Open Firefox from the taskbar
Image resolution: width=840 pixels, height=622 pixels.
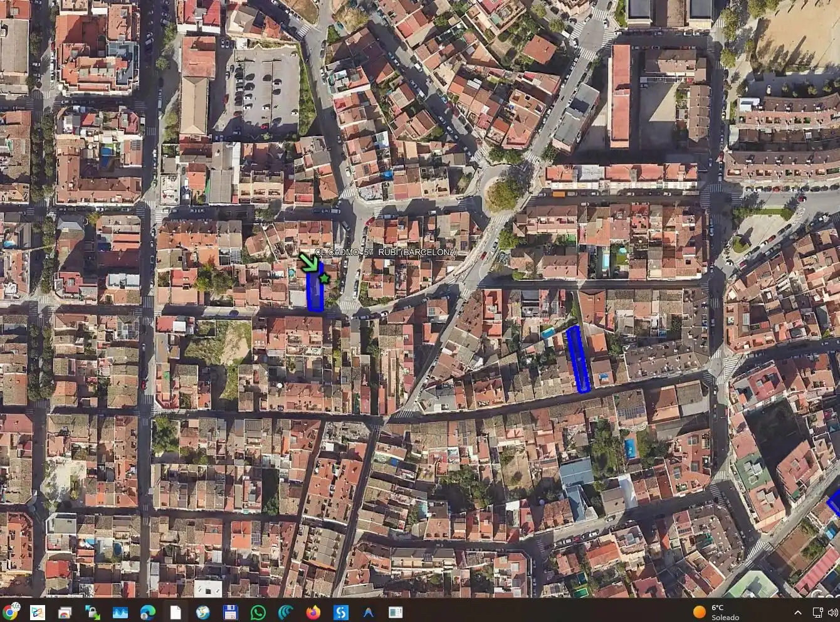(x=313, y=612)
